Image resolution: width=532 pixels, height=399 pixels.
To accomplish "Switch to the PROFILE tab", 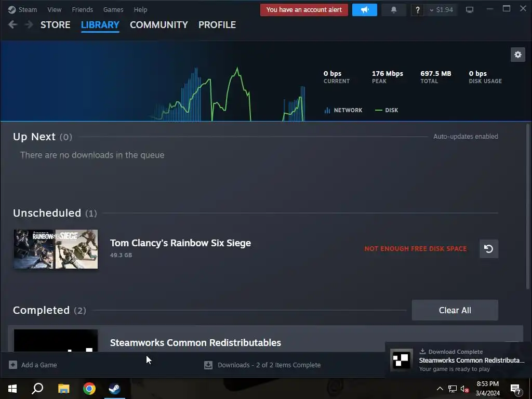I will click(x=217, y=25).
